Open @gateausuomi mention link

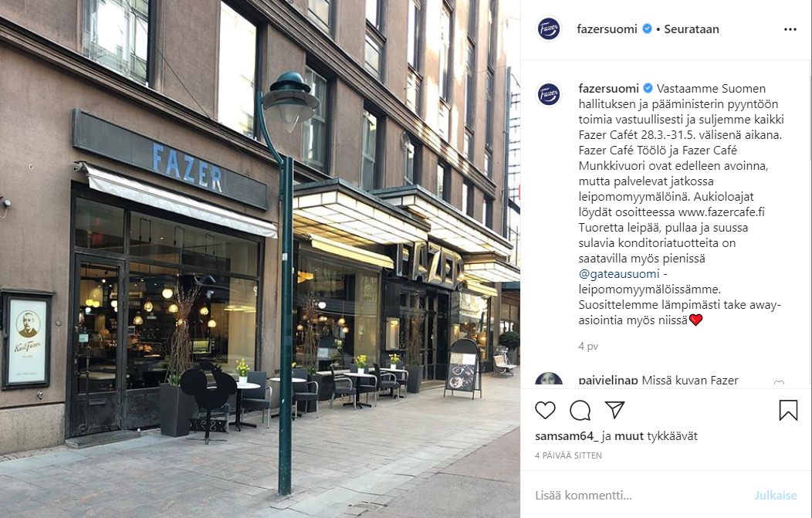619,273
